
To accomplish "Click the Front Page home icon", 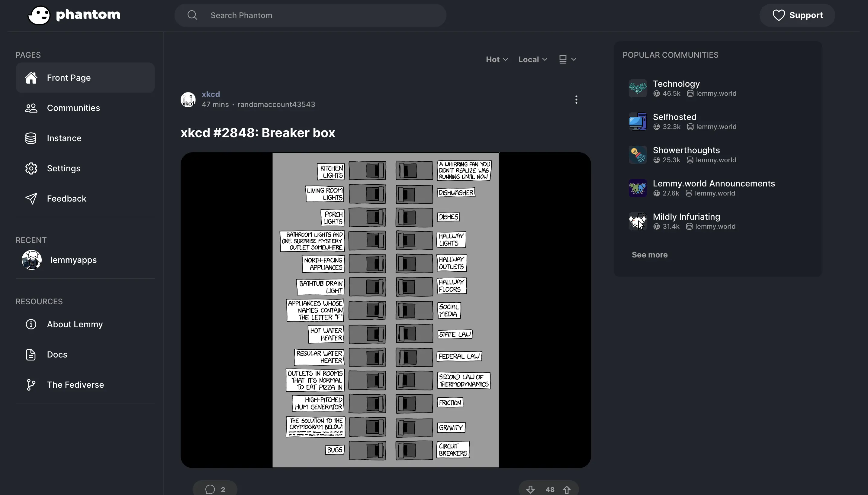I will click(31, 78).
